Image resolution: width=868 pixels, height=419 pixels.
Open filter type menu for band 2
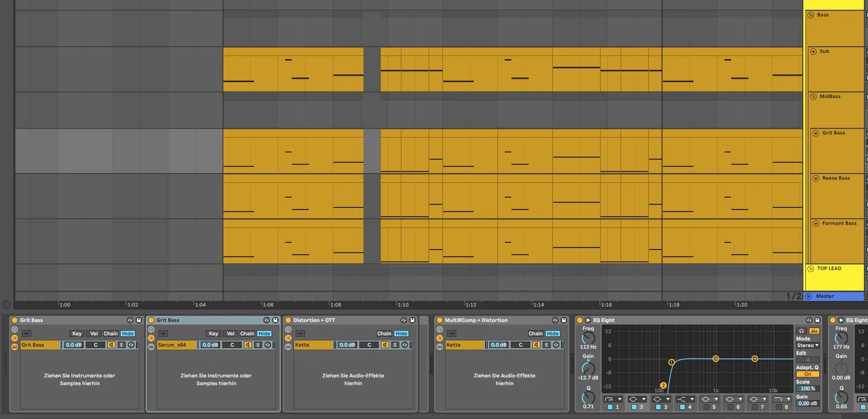[637, 399]
